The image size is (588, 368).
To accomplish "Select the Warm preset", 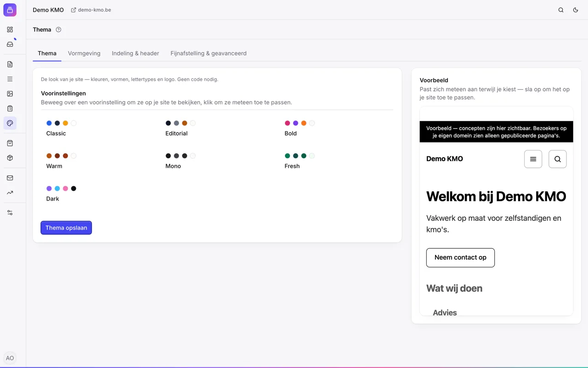I will point(98,161).
